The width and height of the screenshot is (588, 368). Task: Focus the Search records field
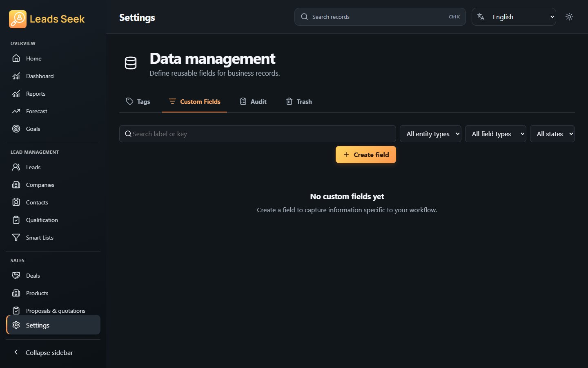click(380, 17)
